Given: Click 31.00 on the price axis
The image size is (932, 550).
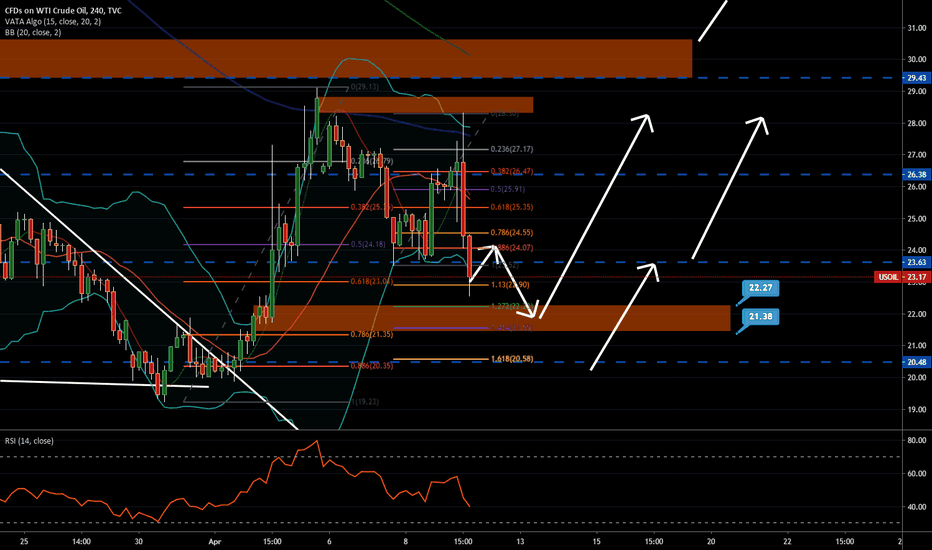Looking at the screenshot, I should coord(917,28).
